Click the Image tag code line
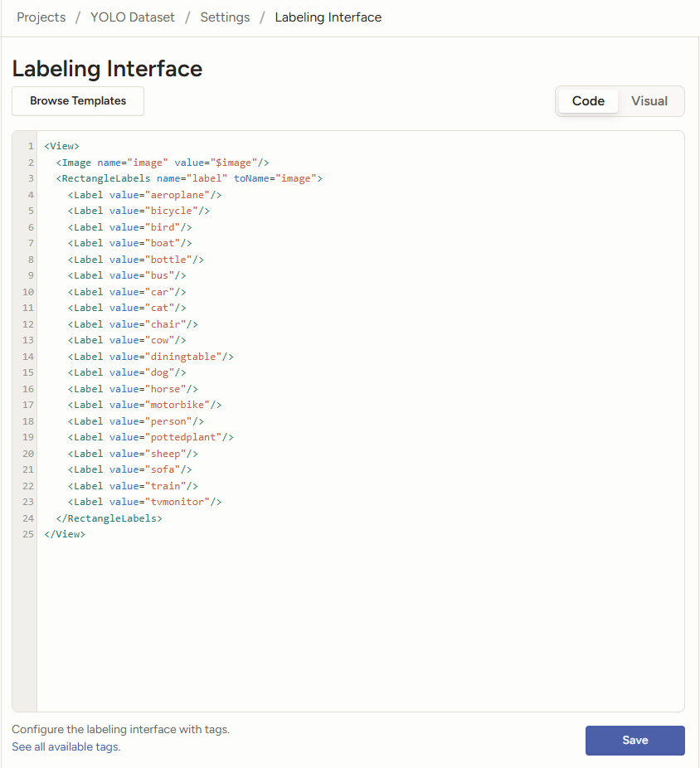Image resolution: width=700 pixels, height=768 pixels. [163, 163]
